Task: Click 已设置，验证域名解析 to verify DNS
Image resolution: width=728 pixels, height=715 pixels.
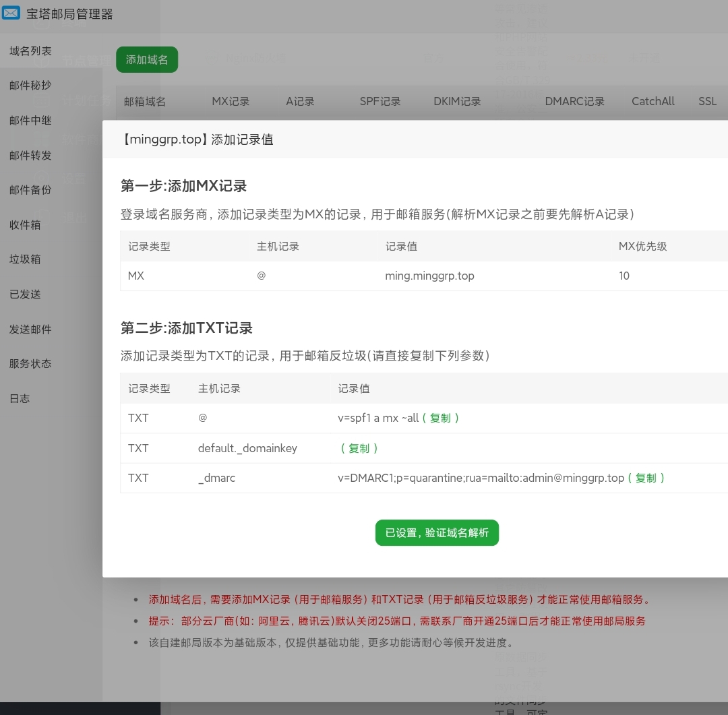Action: [x=437, y=532]
